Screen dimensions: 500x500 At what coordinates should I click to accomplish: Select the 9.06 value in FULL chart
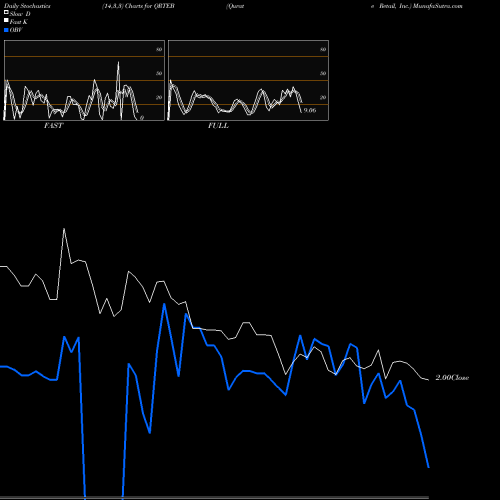pos(310,110)
